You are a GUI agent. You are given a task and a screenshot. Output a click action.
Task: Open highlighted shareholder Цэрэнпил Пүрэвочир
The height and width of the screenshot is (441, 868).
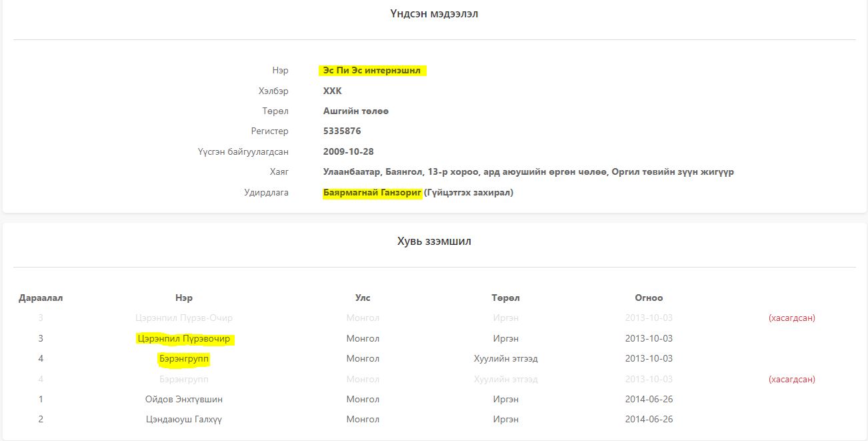(x=183, y=339)
